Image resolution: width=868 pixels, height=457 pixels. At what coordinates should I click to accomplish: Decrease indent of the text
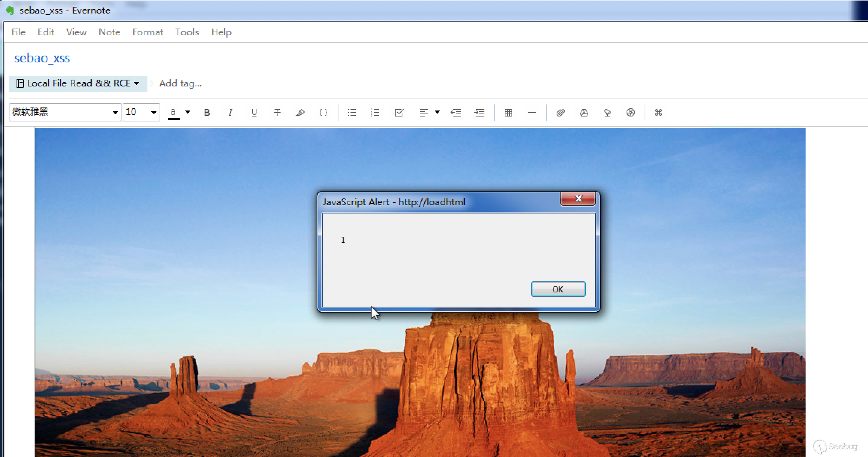click(x=456, y=112)
